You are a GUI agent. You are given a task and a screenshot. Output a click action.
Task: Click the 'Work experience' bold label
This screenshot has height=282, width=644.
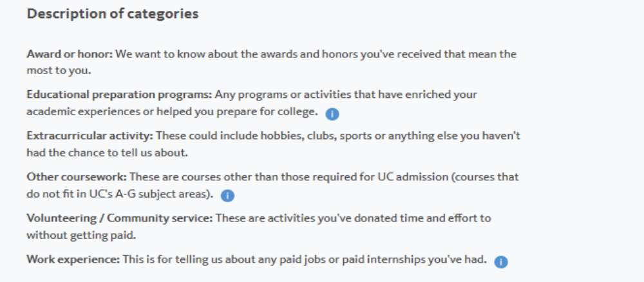[73, 259]
